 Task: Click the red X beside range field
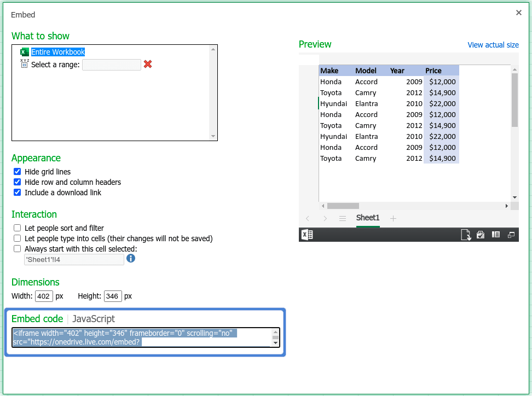148,65
